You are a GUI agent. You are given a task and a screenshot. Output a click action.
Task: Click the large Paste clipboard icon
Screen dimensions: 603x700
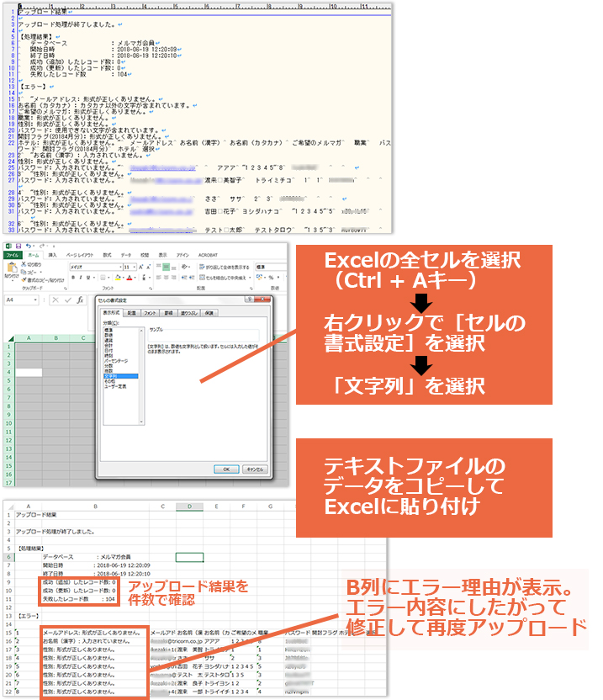(13, 268)
